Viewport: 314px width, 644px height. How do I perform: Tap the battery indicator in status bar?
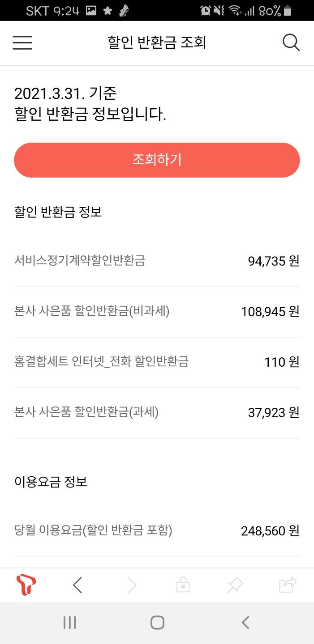click(x=287, y=11)
